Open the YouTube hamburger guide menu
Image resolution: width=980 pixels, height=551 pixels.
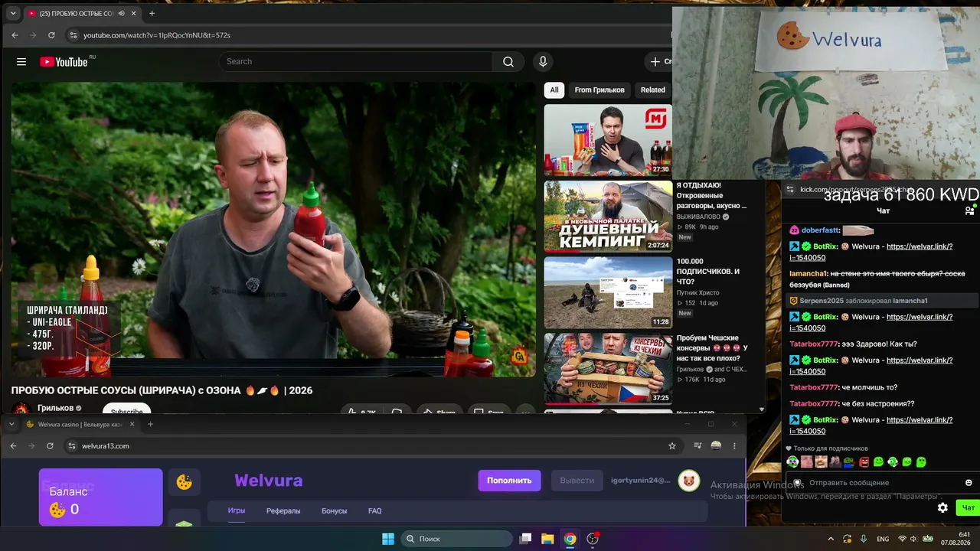click(x=21, y=62)
